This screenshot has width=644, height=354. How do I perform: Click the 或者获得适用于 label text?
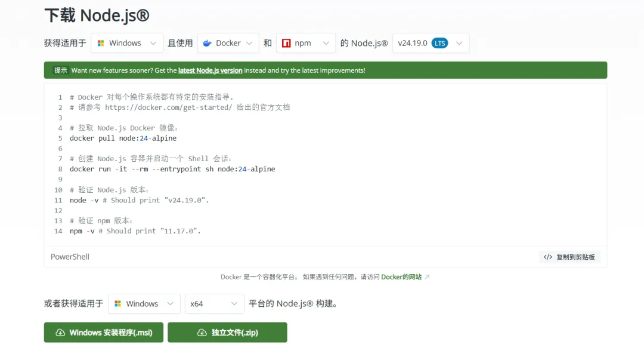73,304
